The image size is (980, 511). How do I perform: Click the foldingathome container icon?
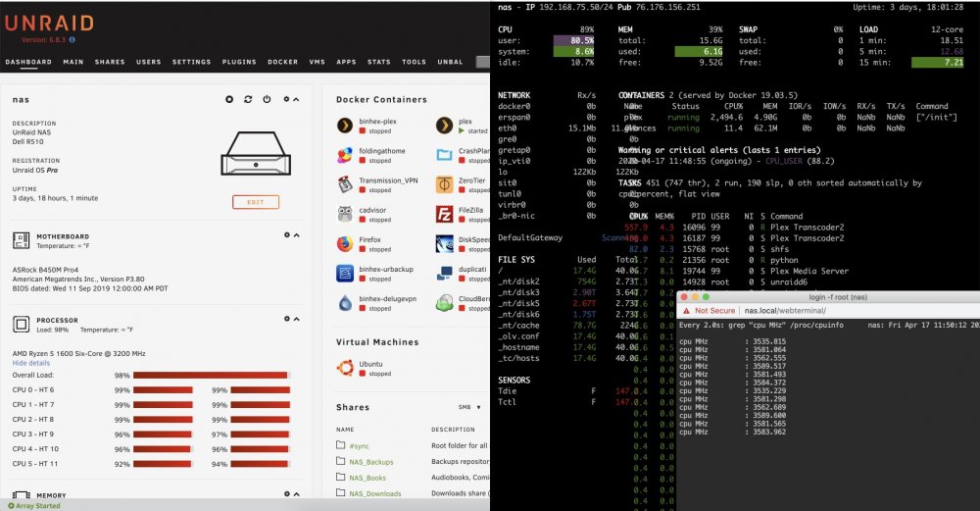coord(345,155)
